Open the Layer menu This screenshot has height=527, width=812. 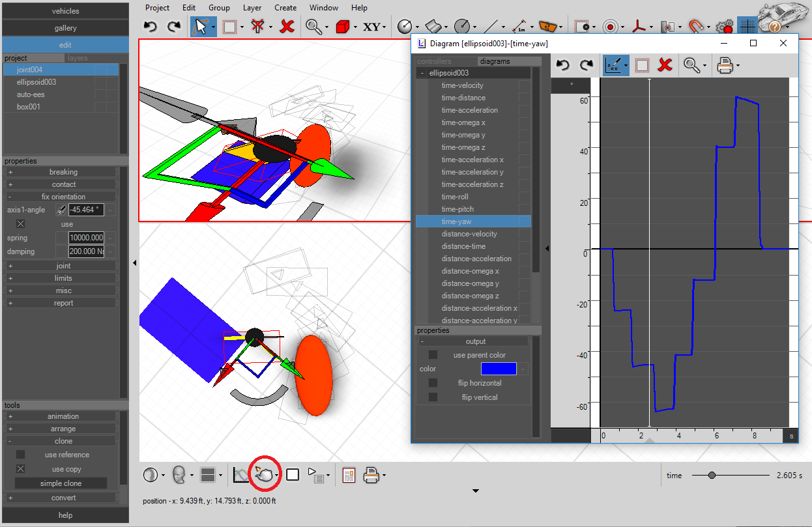coord(252,8)
